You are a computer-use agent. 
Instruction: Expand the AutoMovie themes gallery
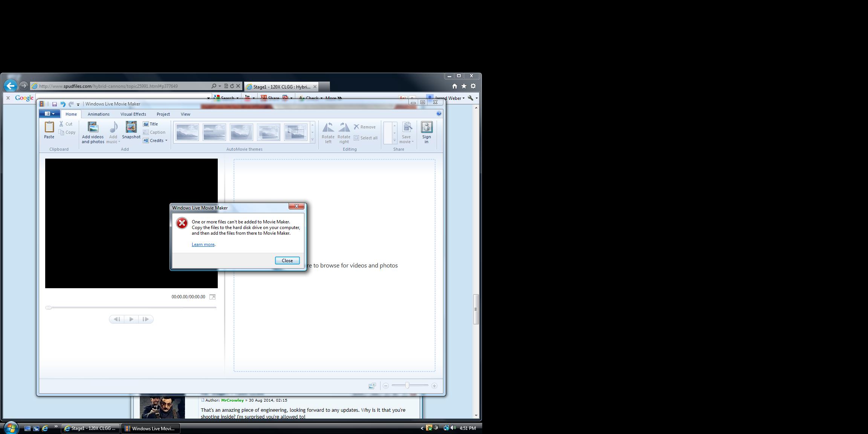tap(312, 140)
